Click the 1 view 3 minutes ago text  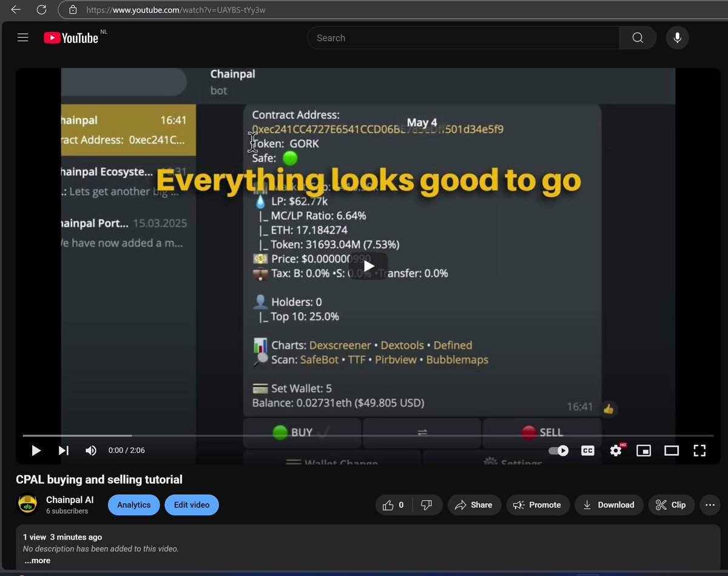(62, 537)
